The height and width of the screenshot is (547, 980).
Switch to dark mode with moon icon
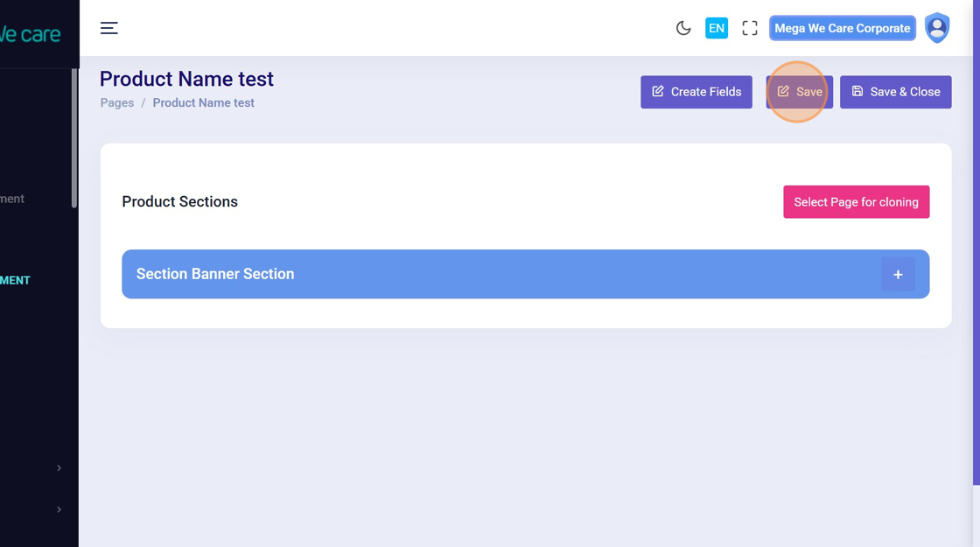pyautogui.click(x=683, y=28)
